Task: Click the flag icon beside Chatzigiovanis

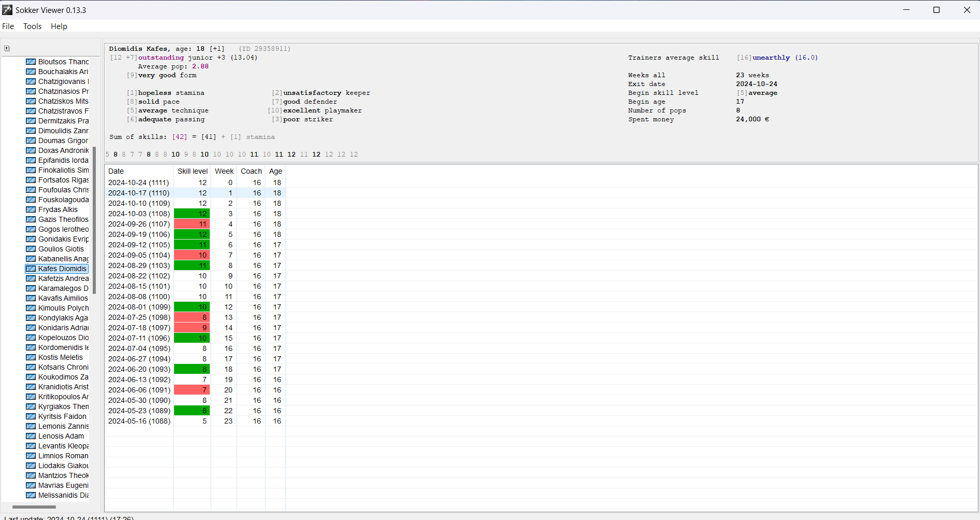Action: click(31, 81)
